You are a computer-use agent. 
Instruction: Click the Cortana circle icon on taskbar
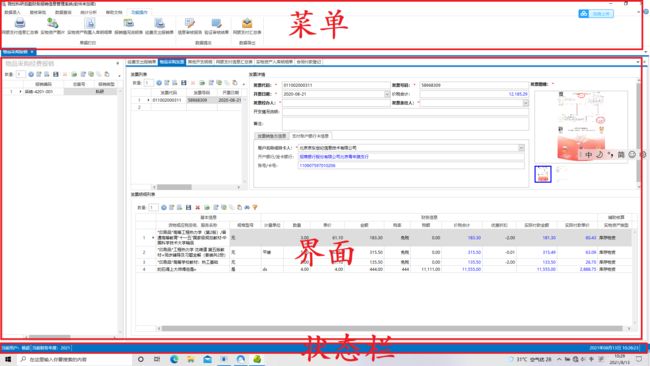coord(141,359)
